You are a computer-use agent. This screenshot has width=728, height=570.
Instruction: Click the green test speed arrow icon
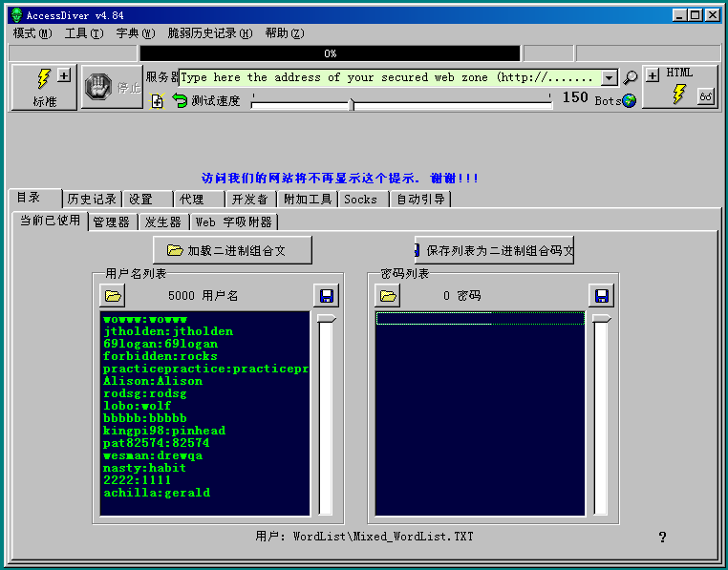pos(180,100)
